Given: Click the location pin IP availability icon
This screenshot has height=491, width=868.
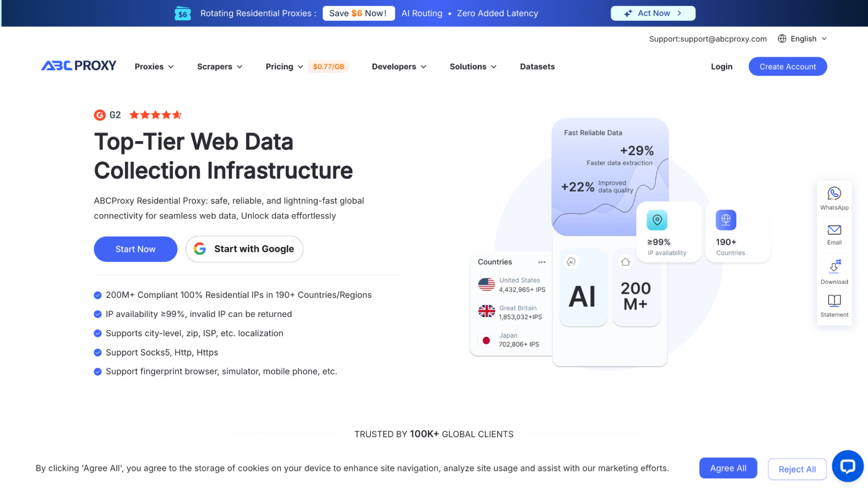Looking at the screenshot, I should [x=657, y=220].
